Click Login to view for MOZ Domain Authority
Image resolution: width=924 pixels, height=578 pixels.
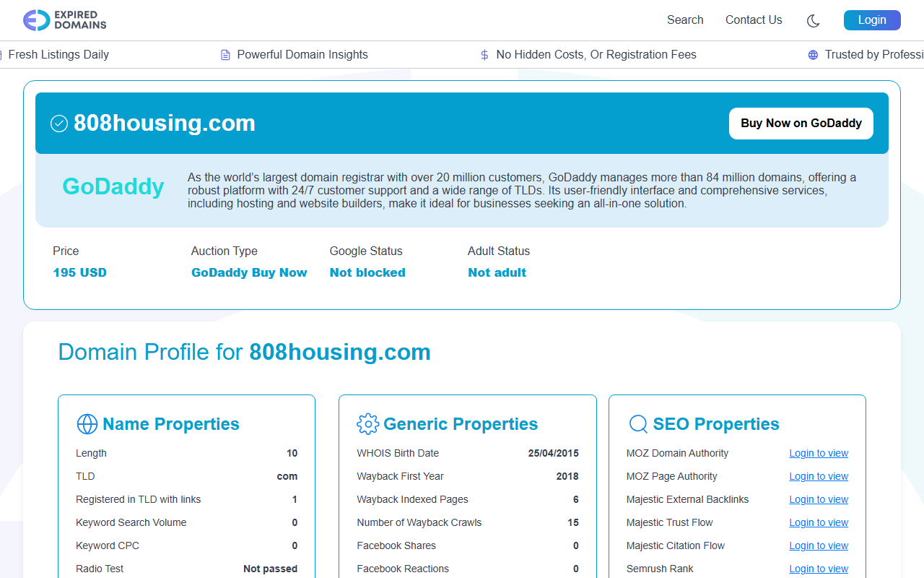click(x=819, y=453)
